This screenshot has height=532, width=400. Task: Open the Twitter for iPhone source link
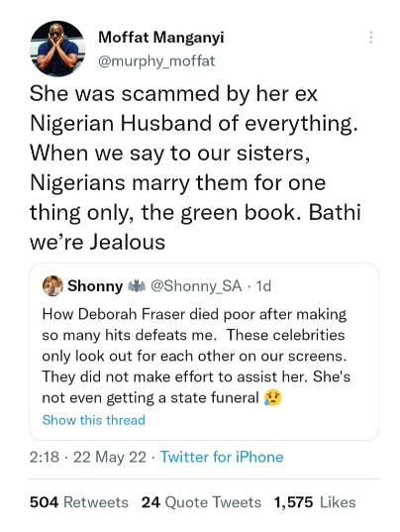[222, 457]
